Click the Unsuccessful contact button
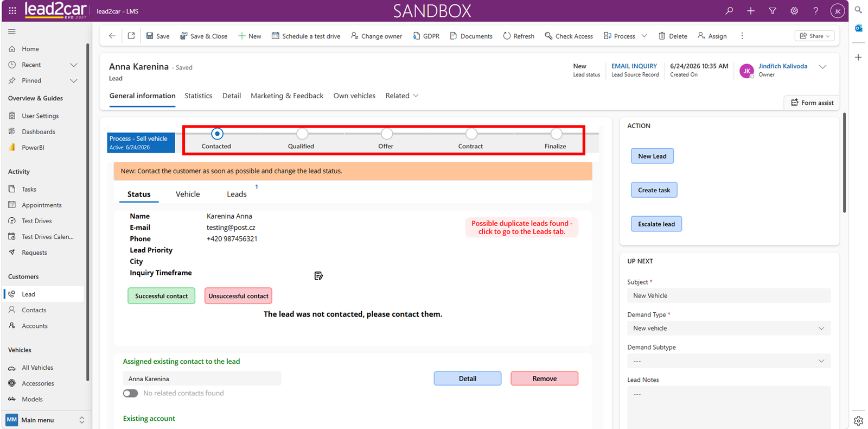The height and width of the screenshot is (429, 868). (238, 296)
